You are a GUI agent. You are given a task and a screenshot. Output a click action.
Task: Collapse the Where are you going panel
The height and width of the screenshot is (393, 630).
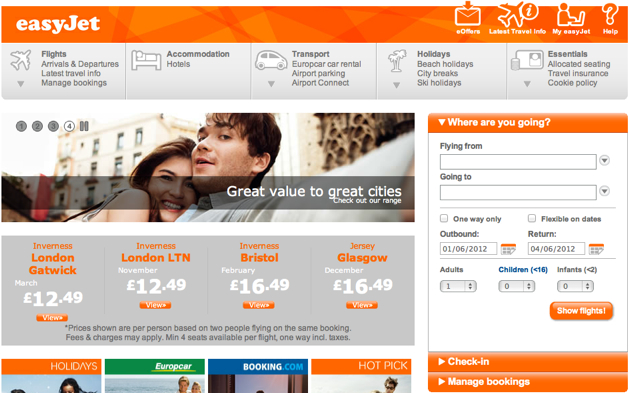[528, 123]
